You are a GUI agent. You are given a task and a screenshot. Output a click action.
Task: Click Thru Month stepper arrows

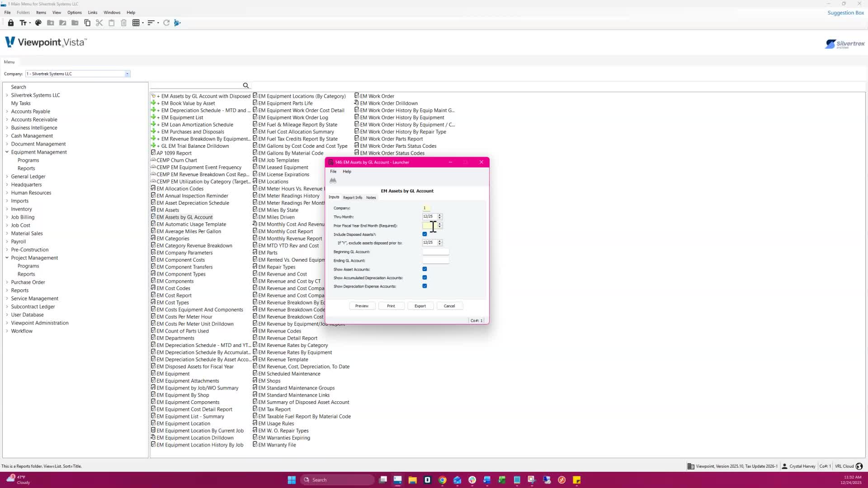pyautogui.click(x=439, y=216)
